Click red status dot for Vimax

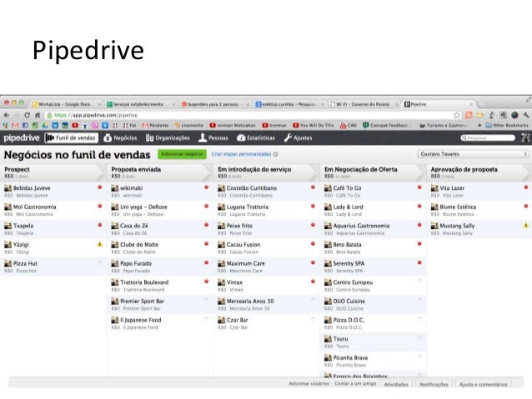tap(313, 282)
